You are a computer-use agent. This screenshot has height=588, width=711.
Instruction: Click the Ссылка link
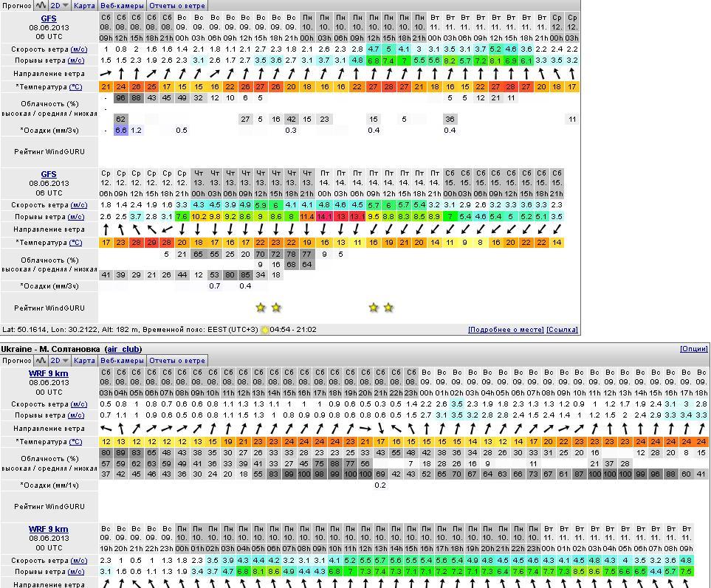point(562,330)
